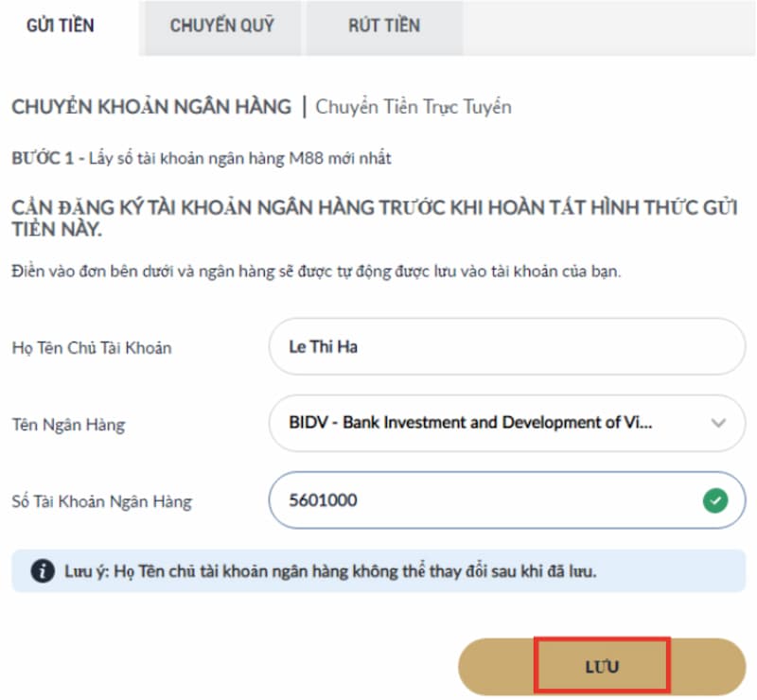Click the Họ Tên Chủ Tài Khoản label

click(x=92, y=348)
